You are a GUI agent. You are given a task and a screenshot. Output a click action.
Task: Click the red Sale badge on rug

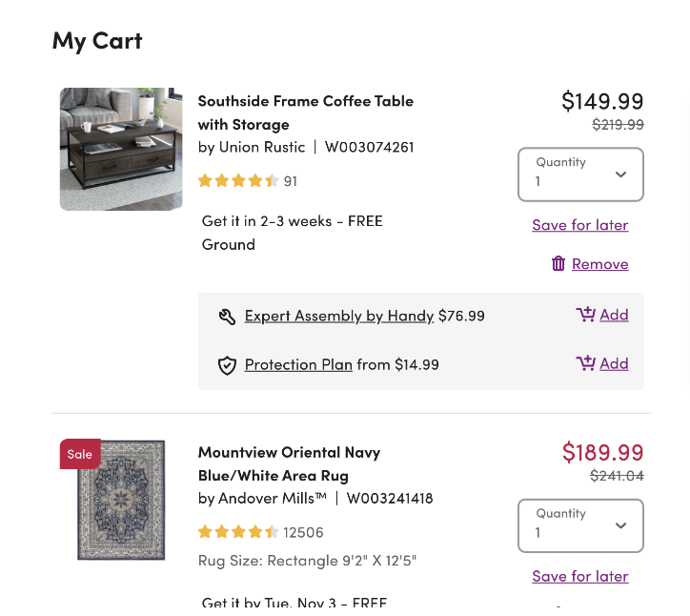pyautogui.click(x=80, y=454)
